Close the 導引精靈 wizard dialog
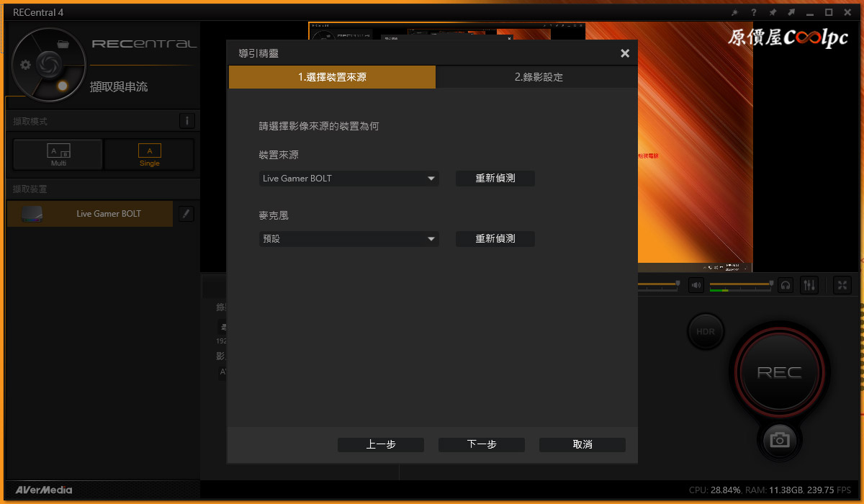The image size is (864, 504). pos(625,53)
